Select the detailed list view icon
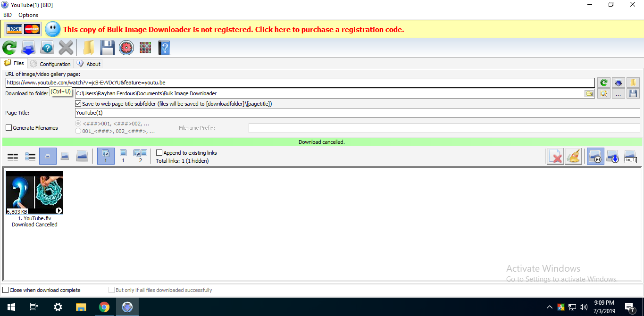 [x=30, y=156]
